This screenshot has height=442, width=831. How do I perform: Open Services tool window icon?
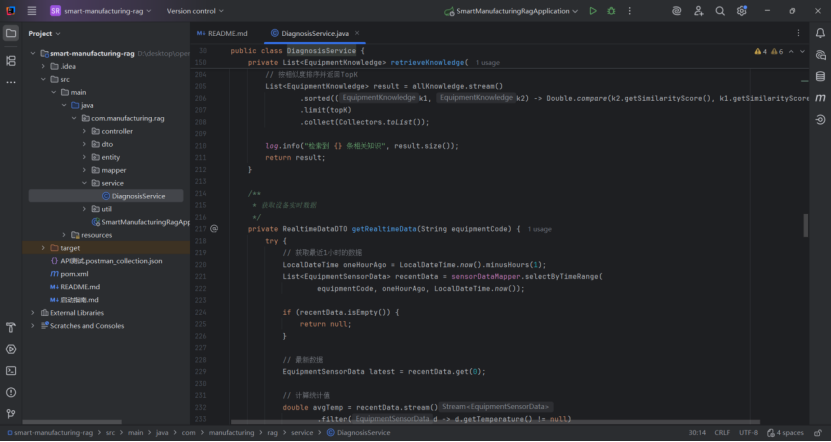click(x=11, y=349)
